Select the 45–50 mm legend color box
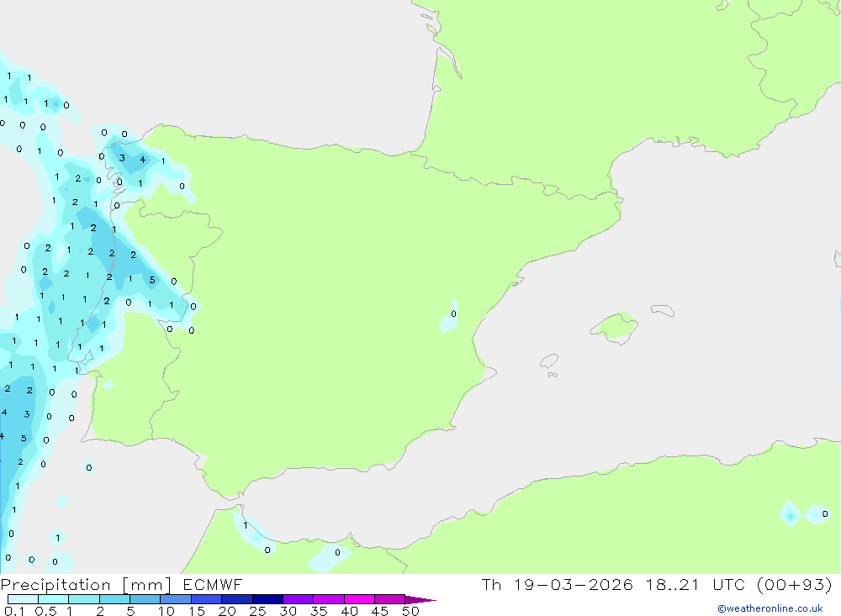 click(x=390, y=599)
